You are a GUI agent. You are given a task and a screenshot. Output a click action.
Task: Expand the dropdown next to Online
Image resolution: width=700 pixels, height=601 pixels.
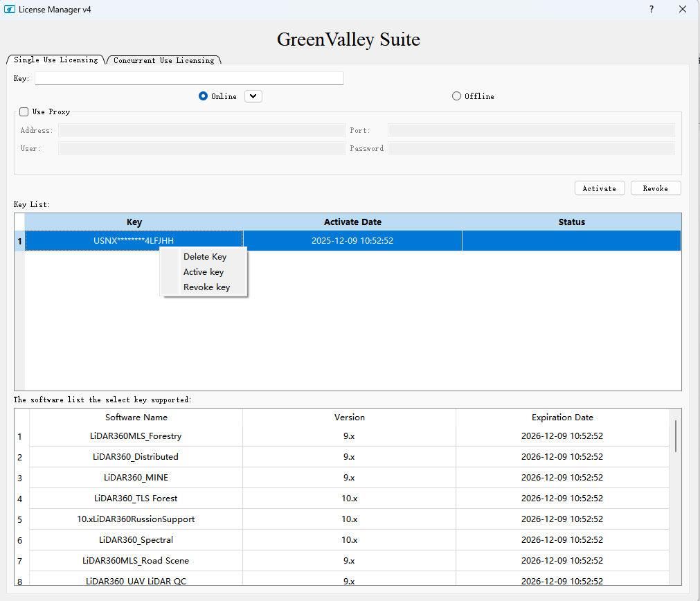[253, 96]
